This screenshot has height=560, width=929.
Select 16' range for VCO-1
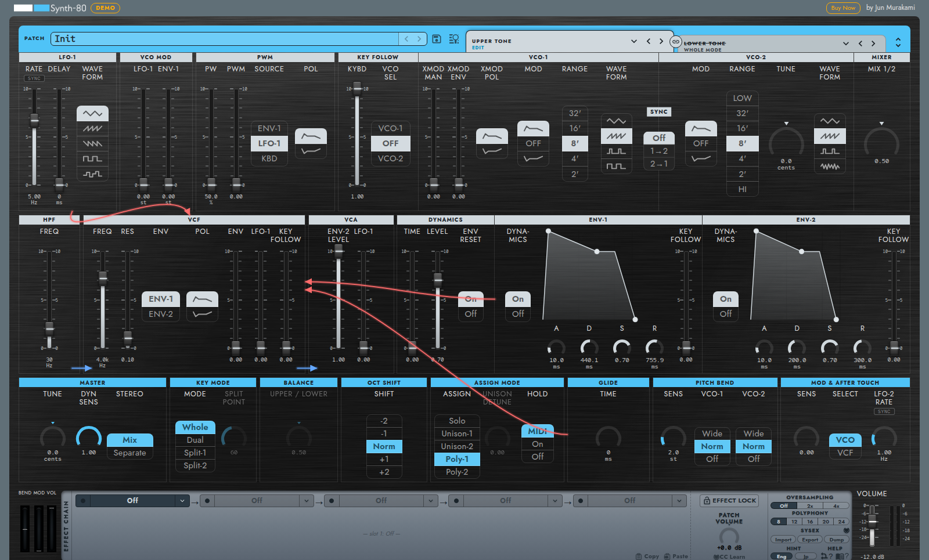(575, 129)
